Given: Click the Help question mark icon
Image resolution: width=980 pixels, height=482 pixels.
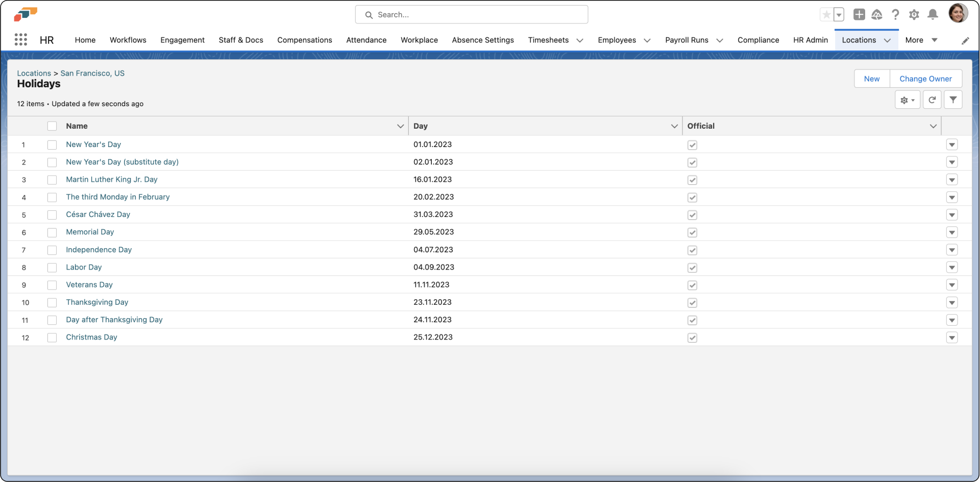Looking at the screenshot, I should 895,15.
